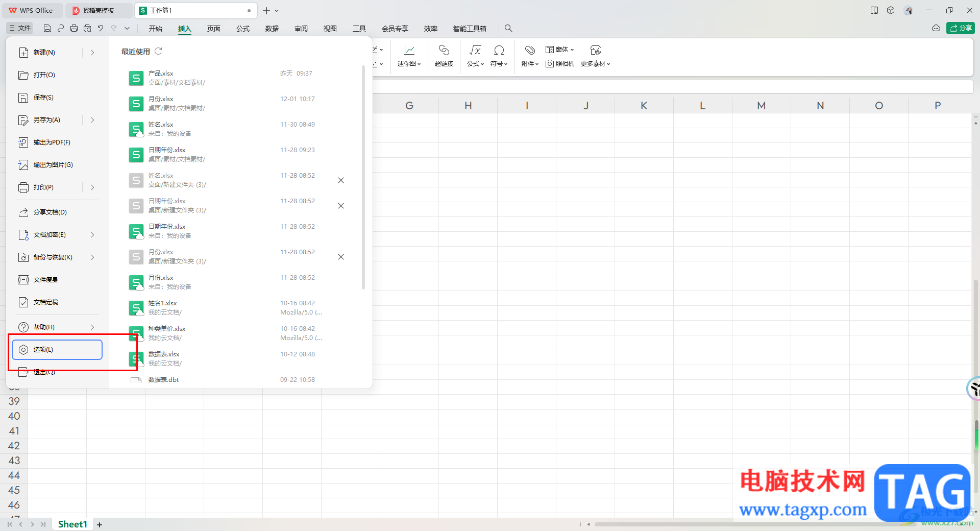Click the Camera (照相机) tool
The height and width of the screenshot is (531, 980).
[x=560, y=64]
